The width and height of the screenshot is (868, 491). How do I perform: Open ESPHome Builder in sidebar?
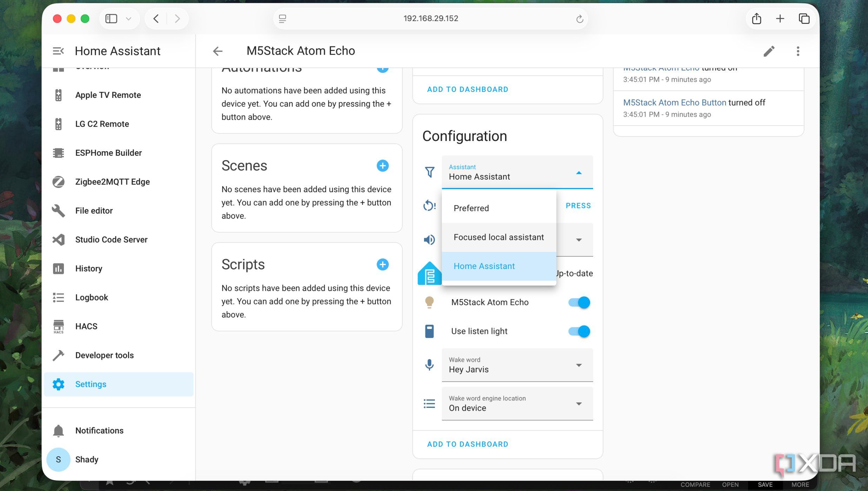tap(119, 153)
